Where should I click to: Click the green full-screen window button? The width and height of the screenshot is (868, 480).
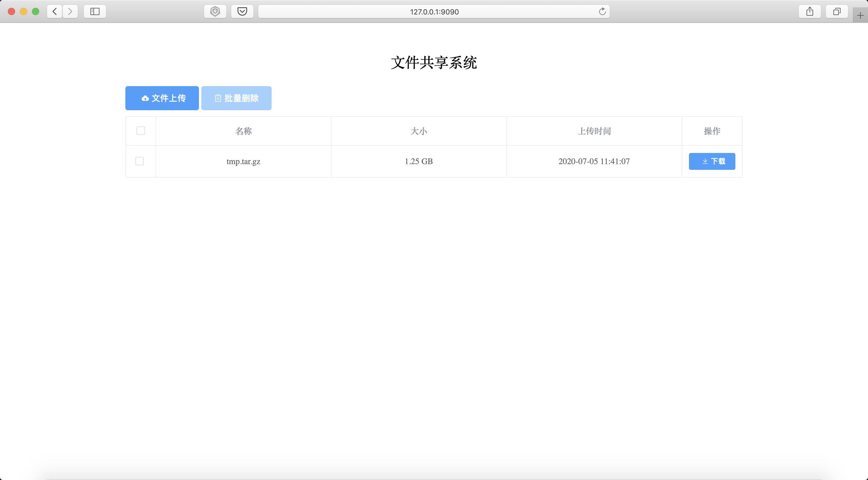35,11
